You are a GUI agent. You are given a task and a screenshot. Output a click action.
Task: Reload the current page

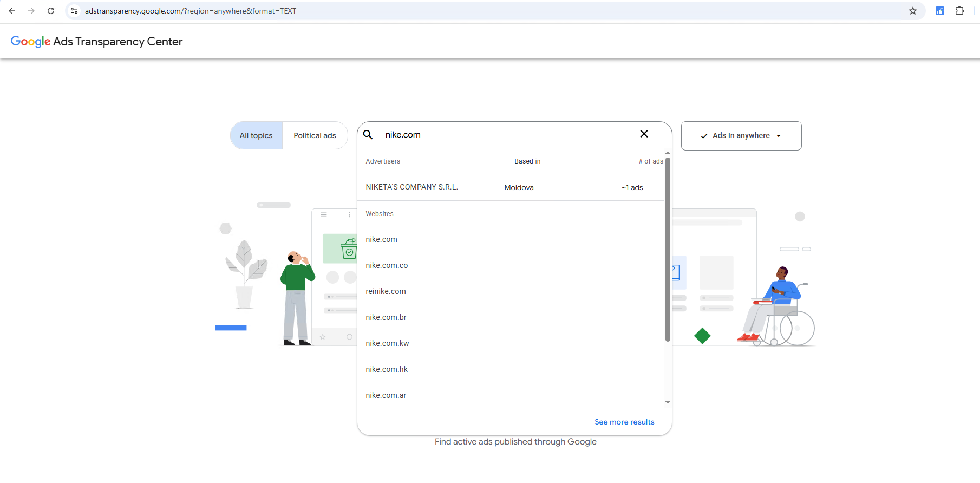click(x=51, y=11)
